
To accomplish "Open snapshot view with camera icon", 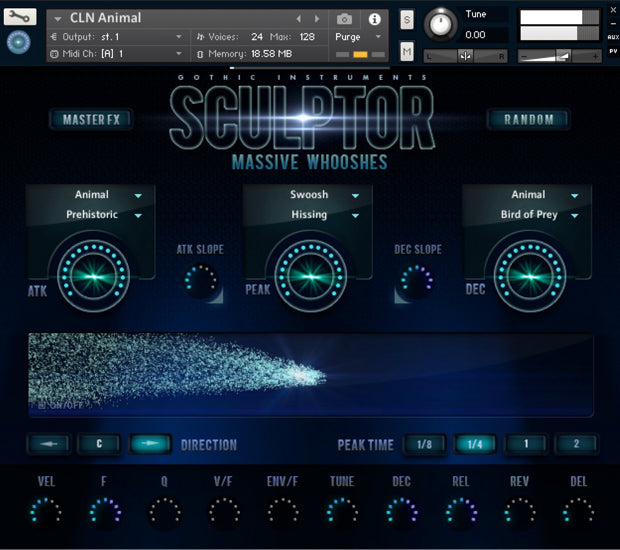I will click(x=344, y=19).
